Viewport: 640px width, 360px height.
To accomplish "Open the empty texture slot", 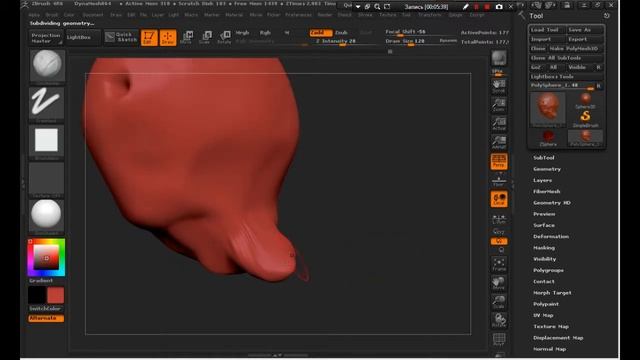I will tap(46, 178).
